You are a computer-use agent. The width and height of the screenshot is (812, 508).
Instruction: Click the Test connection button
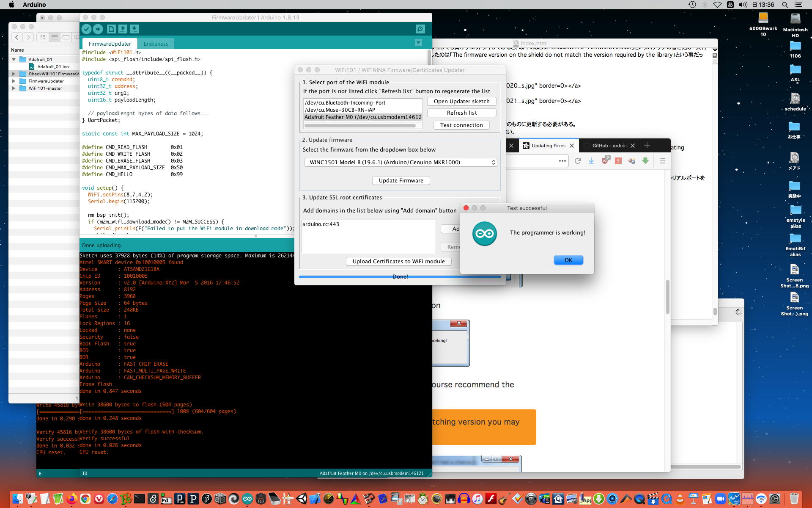pos(461,125)
